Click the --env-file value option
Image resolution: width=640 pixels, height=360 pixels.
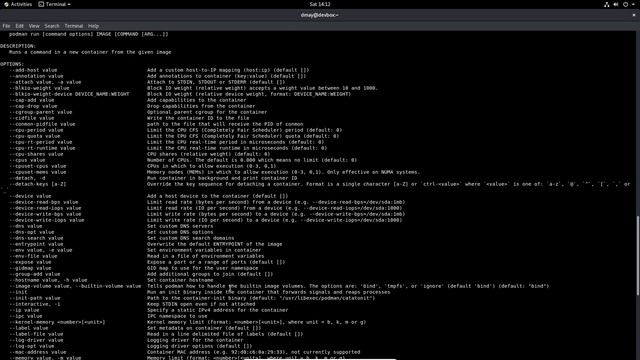33,256
